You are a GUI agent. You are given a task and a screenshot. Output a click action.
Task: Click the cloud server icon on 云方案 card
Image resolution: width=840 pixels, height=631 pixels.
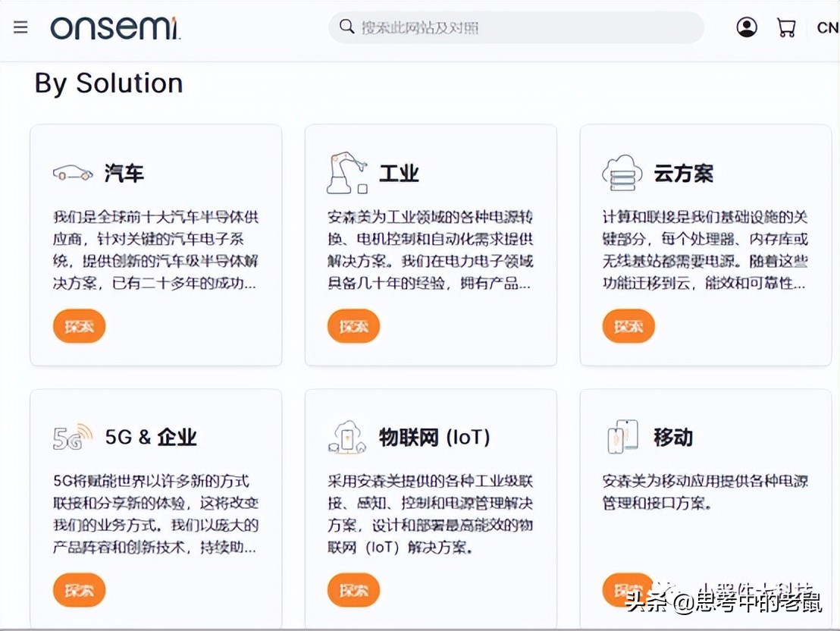point(620,171)
